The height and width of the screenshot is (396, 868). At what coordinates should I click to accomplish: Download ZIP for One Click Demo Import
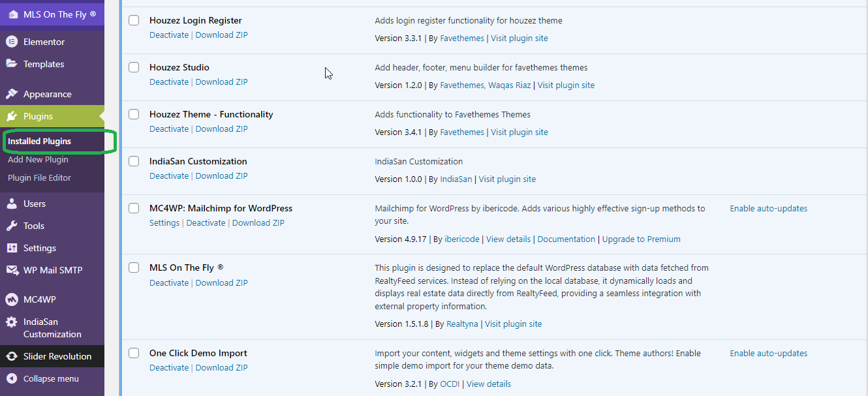click(x=222, y=368)
